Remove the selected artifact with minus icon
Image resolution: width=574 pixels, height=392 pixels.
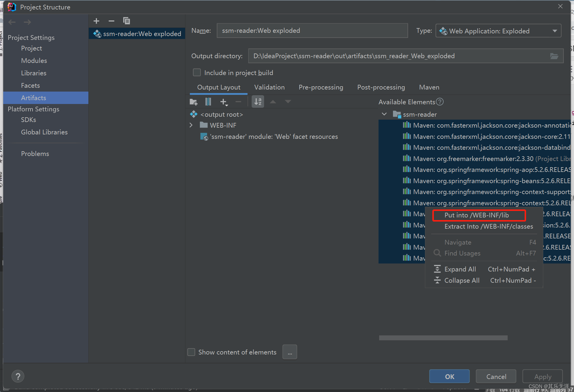point(111,21)
